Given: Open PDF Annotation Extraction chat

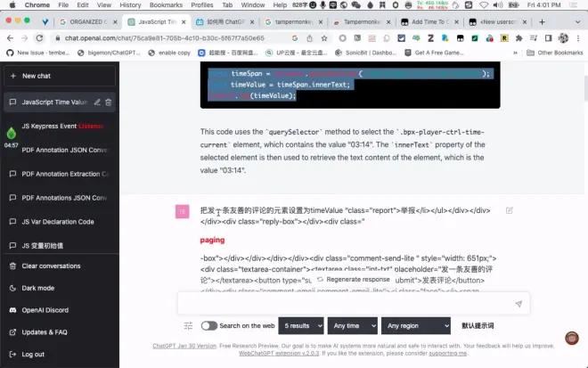Looking at the screenshot, I should point(60,174).
